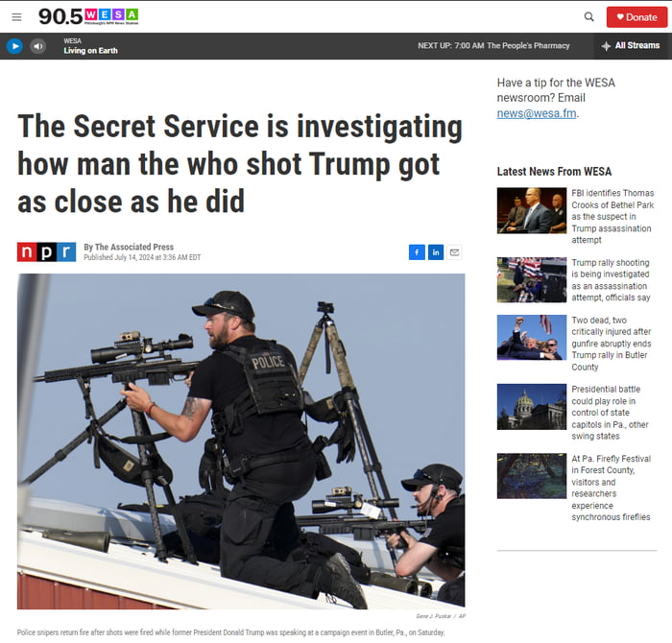Open the 90.5 WESA home logo

pyautogui.click(x=88, y=16)
